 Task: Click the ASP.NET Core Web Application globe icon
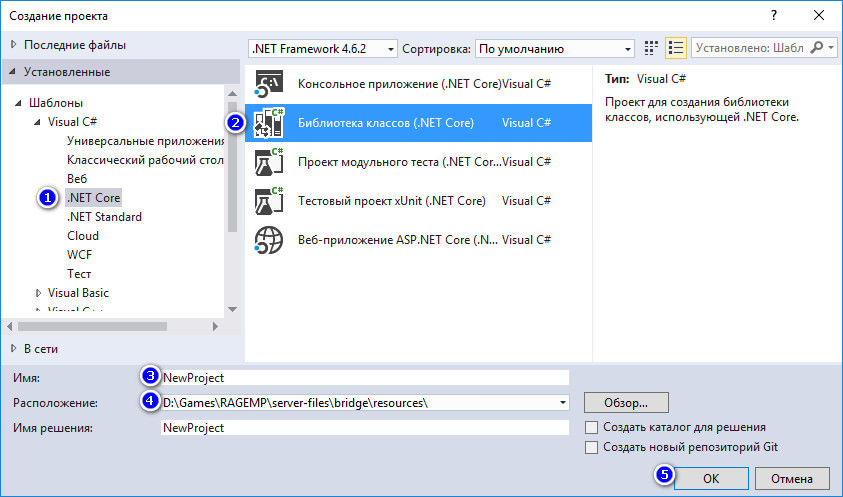[x=268, y=240]
